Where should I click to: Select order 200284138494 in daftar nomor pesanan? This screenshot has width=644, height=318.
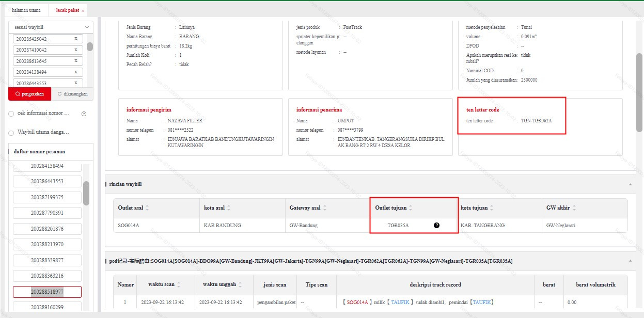point(47,166)
